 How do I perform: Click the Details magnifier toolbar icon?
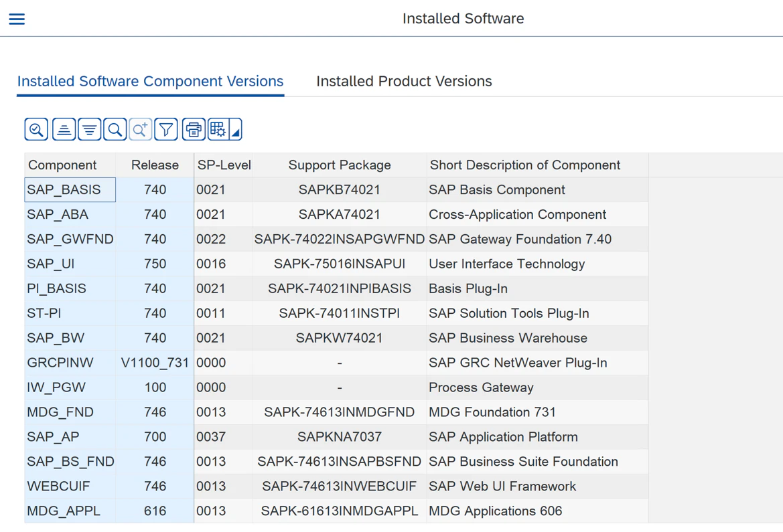coord(36,130)
